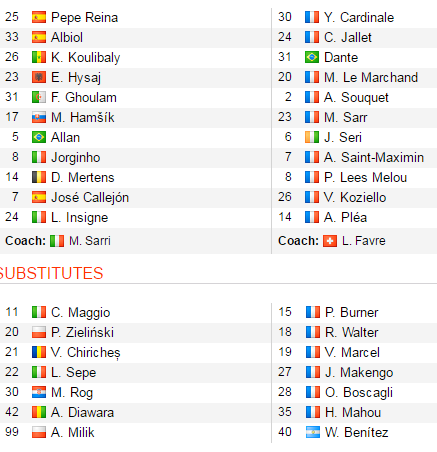
Task: Click the SUBSTITUTES section heading
Action: (x=51, y=273)
